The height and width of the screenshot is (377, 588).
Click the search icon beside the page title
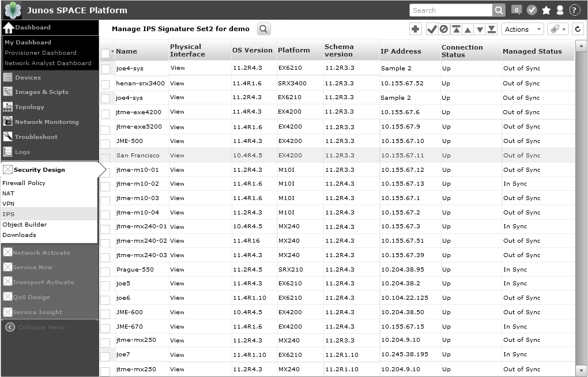(263, 29)
